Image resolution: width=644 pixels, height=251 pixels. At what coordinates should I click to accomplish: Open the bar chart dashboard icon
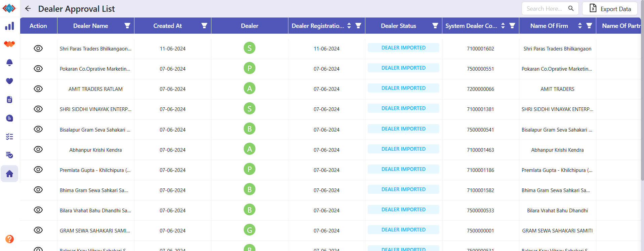click(9, 26)
